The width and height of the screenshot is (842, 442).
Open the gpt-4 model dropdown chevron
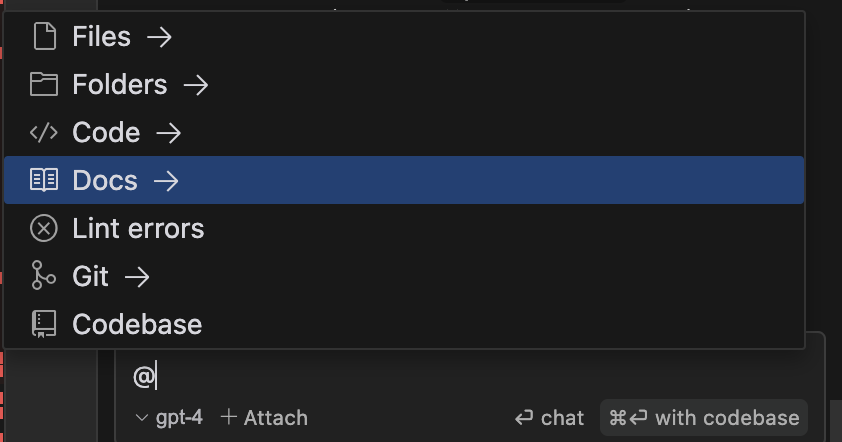pyautogui.click(x=142, y=418)
